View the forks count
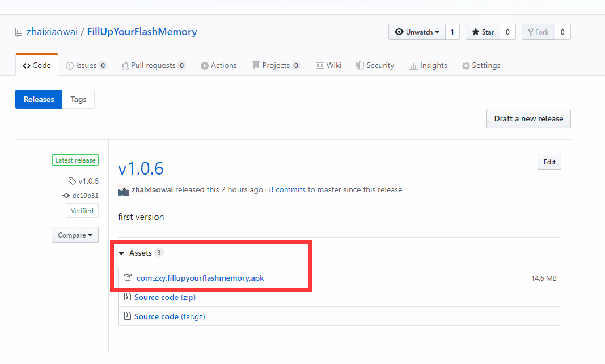 pyautogui.click(x=562, y=32)
